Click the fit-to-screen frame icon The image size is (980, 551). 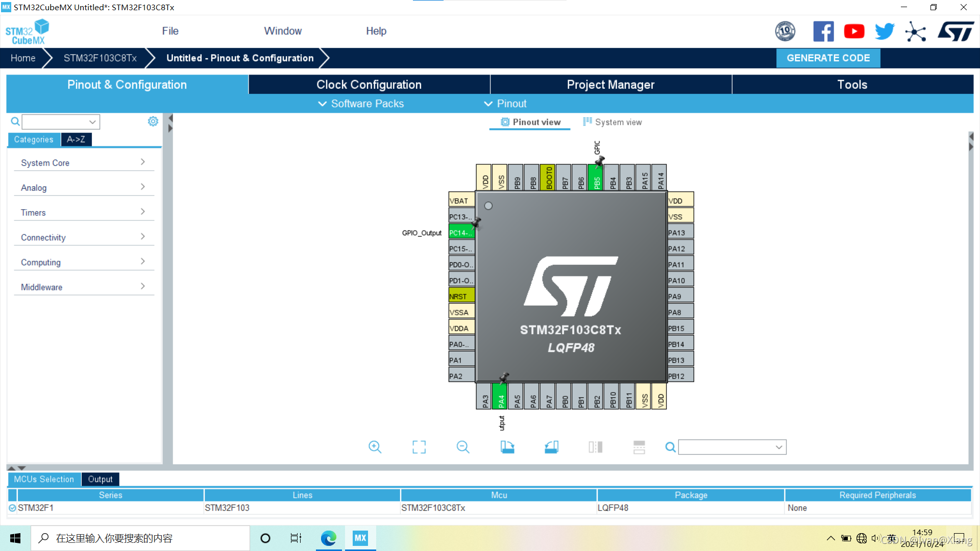pyautogui.click(x=419, y=447)
